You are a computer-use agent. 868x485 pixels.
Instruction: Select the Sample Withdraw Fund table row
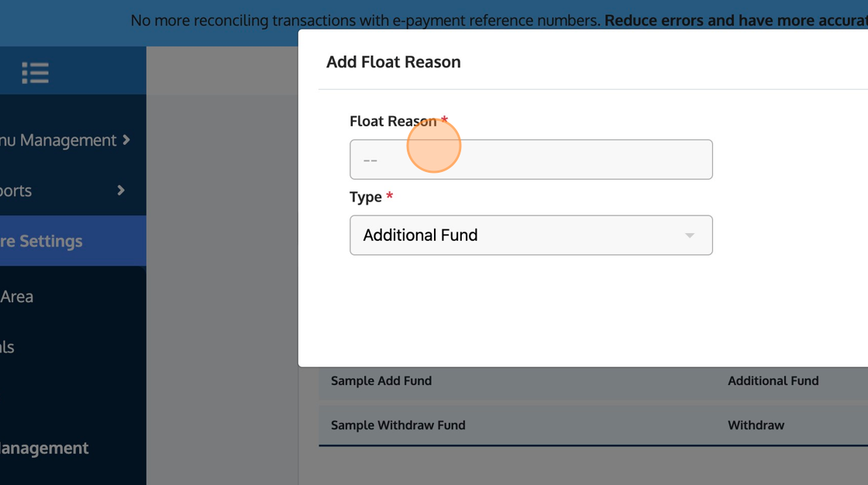point(398,425)
